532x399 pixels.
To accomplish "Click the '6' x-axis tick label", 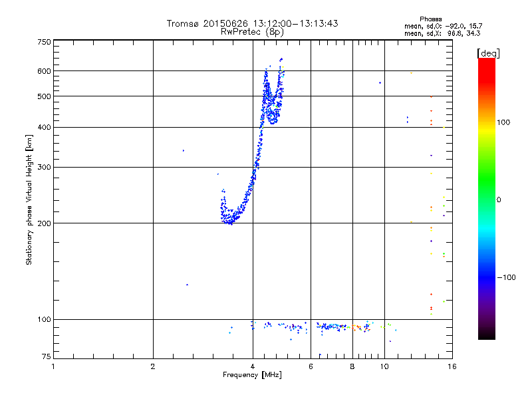I will pyautogui.click(x=311, y=366).
